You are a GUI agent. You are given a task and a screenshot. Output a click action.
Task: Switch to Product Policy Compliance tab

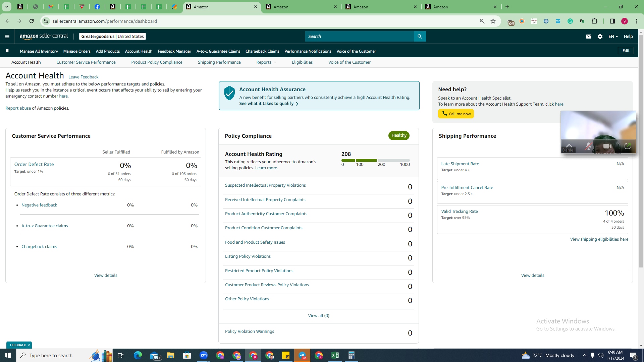pos(157,62)
